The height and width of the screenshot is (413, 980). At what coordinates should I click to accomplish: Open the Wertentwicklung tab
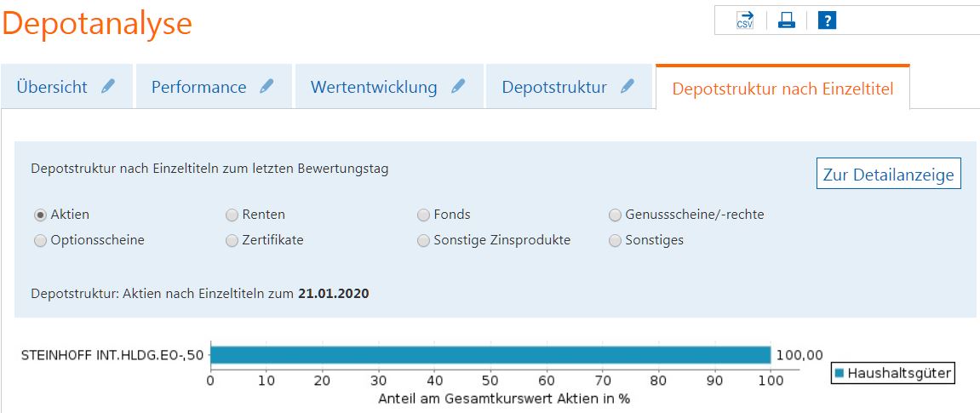(x=374, y=88)
